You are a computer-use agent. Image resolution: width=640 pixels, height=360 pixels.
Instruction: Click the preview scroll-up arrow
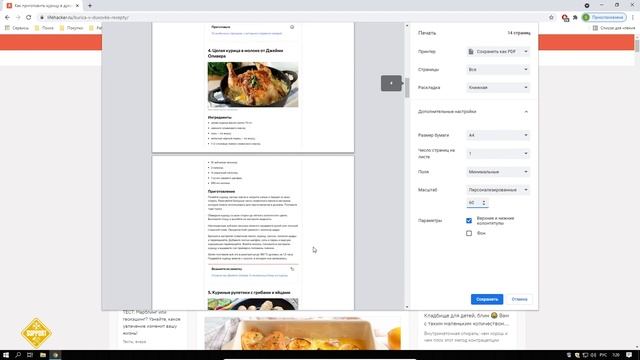point(407,26)
